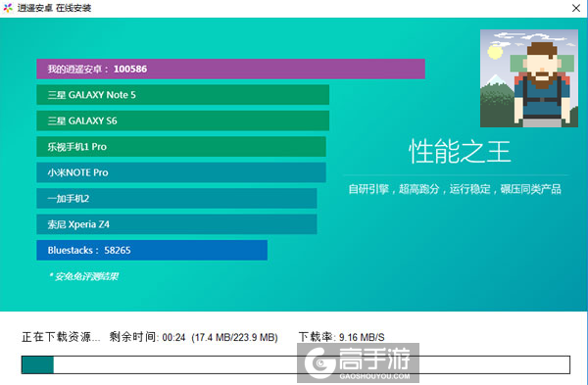
Task: Click the 下载率 9.16 MB/S readout
Action: pyautogui.click(x=342, y=337)
